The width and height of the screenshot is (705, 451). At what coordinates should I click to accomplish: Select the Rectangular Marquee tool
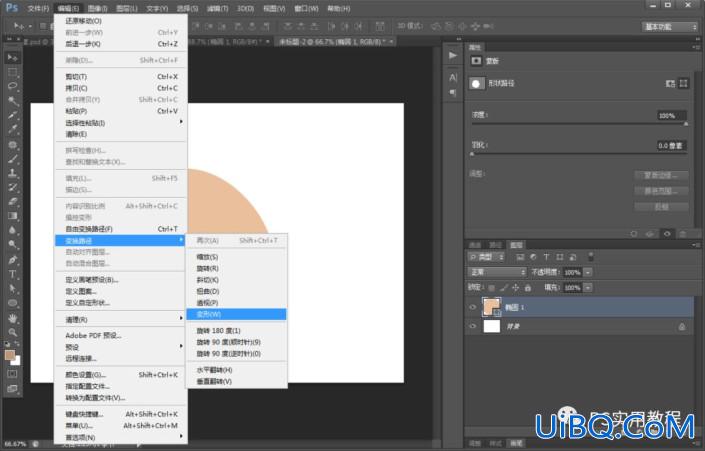[13, 72]
